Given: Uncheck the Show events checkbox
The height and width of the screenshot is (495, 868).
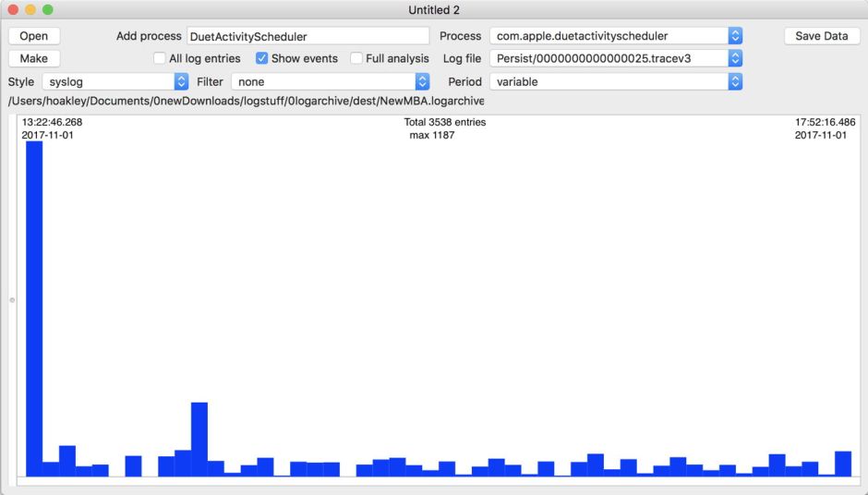Looking at the screenshot, I should click(x=261, y=58).
